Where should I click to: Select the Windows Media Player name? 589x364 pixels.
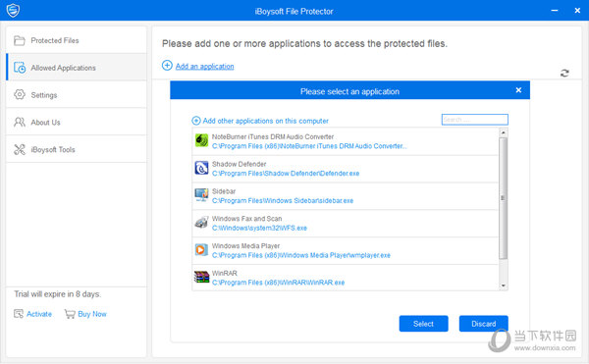coord(245,246)
